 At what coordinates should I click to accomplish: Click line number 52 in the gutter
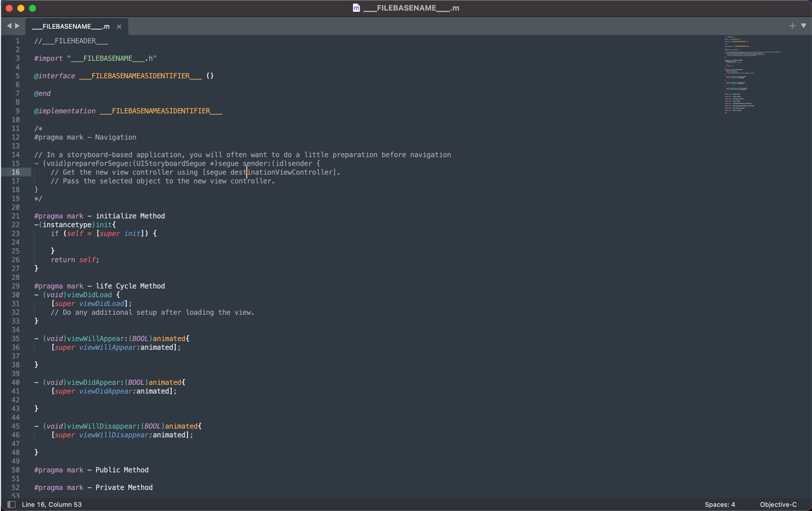coord(16,487)
